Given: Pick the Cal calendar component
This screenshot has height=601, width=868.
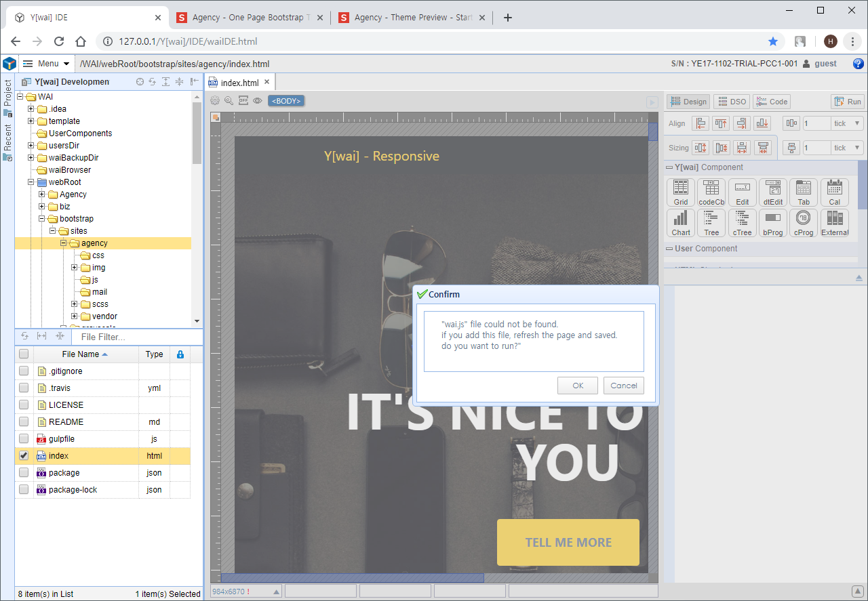Looking at the screenshot, I should 834,192.
